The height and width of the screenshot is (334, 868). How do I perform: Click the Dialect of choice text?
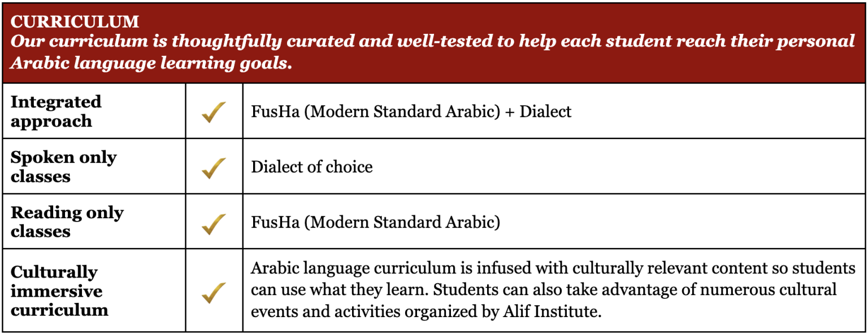(311, 167)
